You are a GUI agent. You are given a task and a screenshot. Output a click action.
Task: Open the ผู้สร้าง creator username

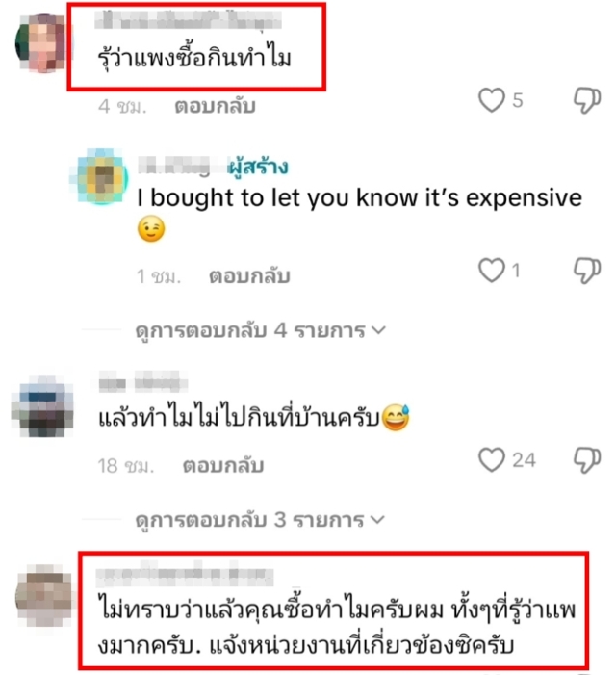tap(174, 167)
